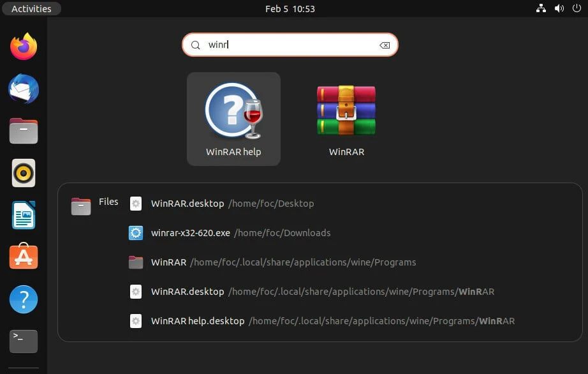588x374 pixels.
Task: Open winrar-x32-620.exe from Downloads
Action: click(x=190, y=233)
